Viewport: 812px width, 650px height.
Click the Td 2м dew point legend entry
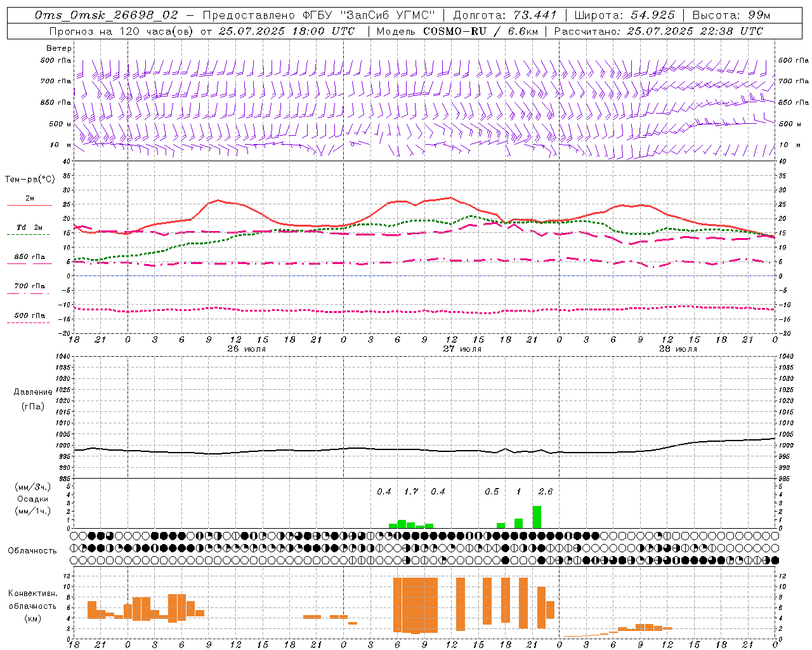click(29, 227)
